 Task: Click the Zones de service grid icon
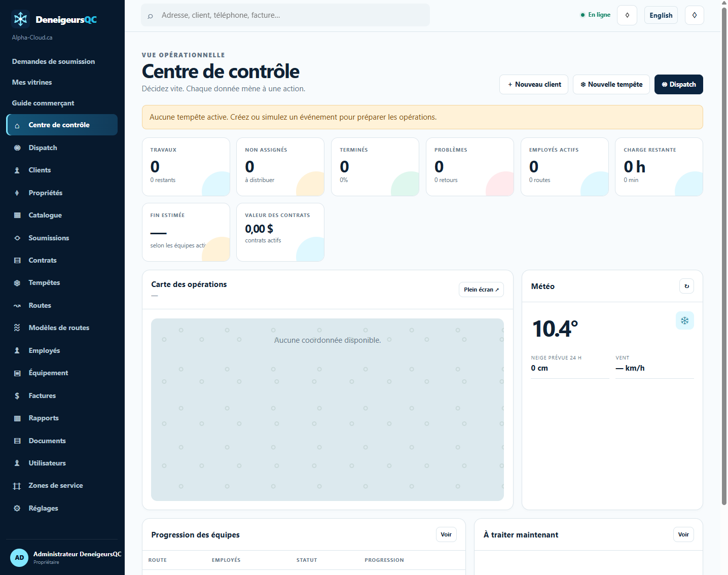coord(17,486)
